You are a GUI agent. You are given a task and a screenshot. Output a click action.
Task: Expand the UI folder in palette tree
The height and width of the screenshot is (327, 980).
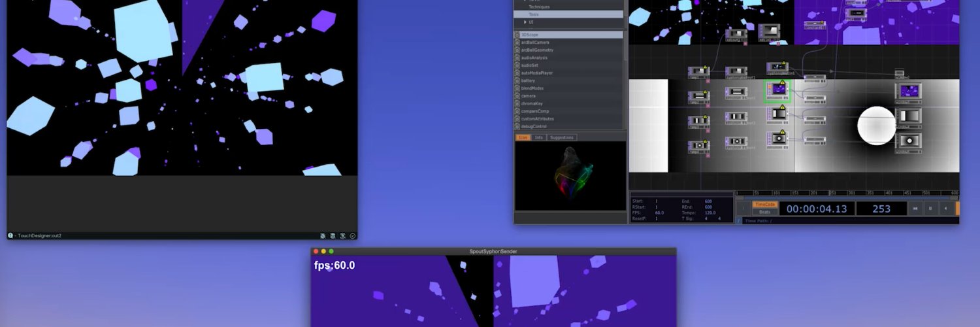pos(525,22)
